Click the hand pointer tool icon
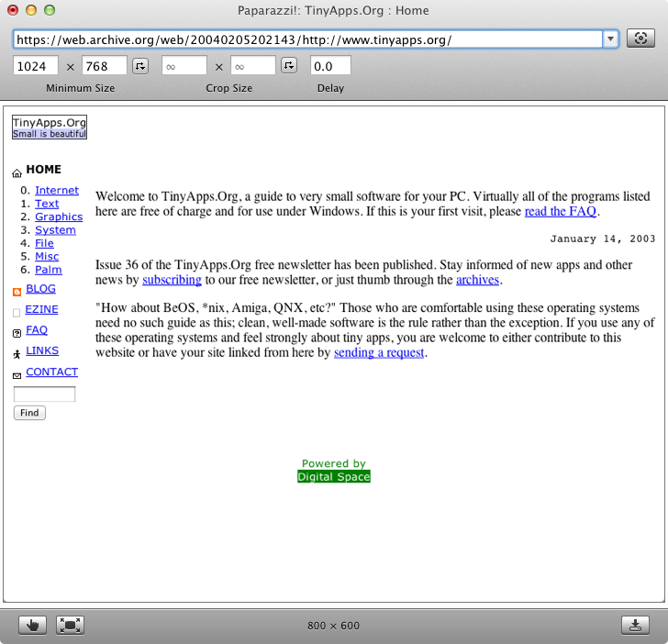Viewport: 668px width, 644px height. (x=33, y=625)
